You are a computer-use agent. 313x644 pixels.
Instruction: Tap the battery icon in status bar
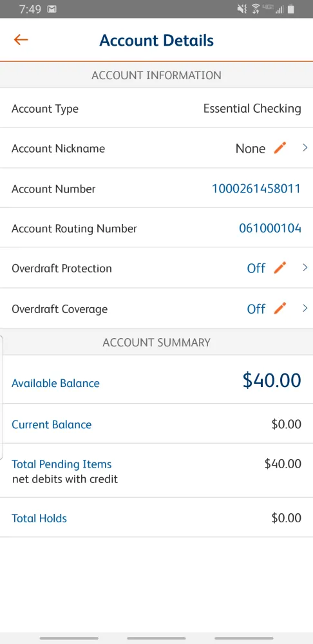(291, 9)
